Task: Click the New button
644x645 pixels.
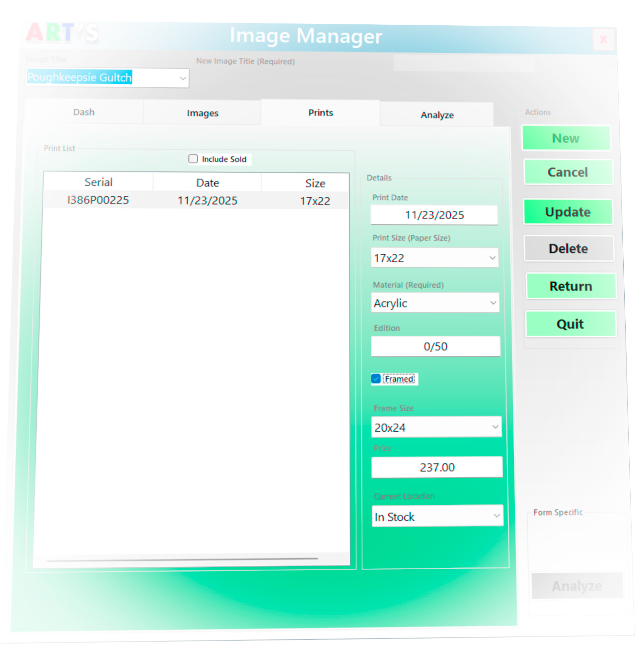Action: (x=566, y=138)
